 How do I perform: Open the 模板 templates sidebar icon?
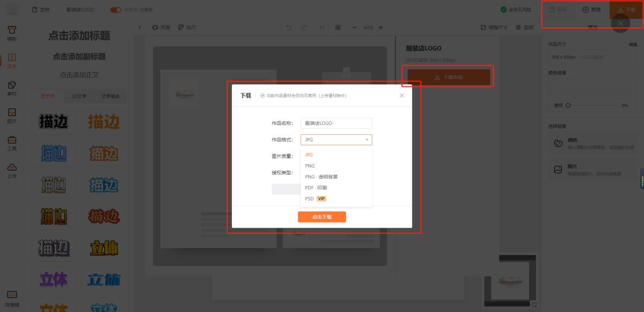click(12, 33)
